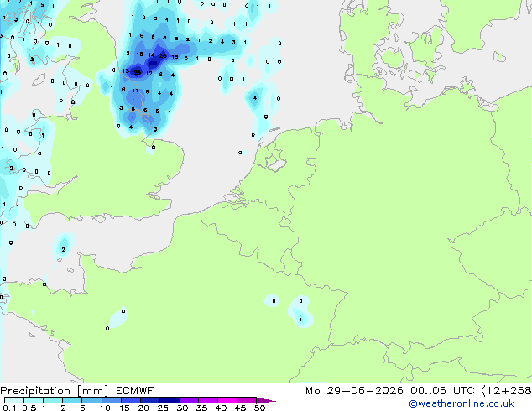Viewport: 532px width, 411px height.
Task: Click the weatheronline.co.uk copyright link
Action: [x=462, y=403]
